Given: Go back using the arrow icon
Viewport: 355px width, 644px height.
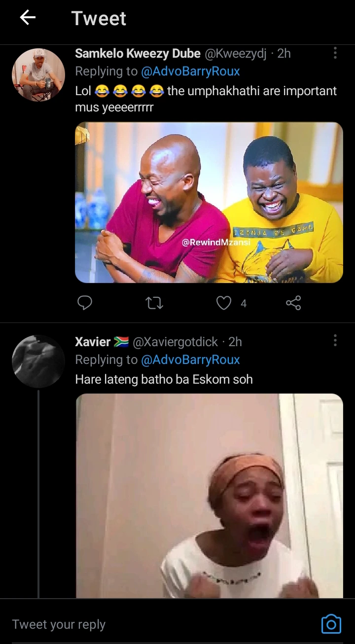Looking at the screenshot, I should [28, 18].
